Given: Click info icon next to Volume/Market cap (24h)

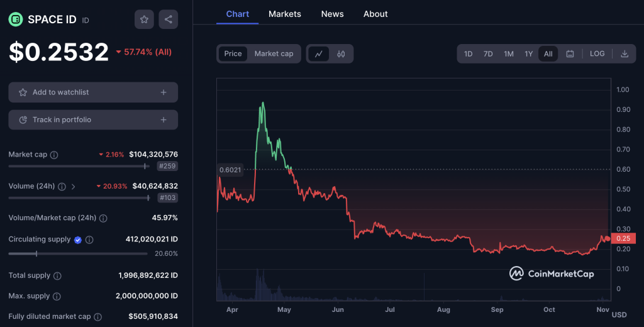Looking at the screenshot, I should 103,218.
